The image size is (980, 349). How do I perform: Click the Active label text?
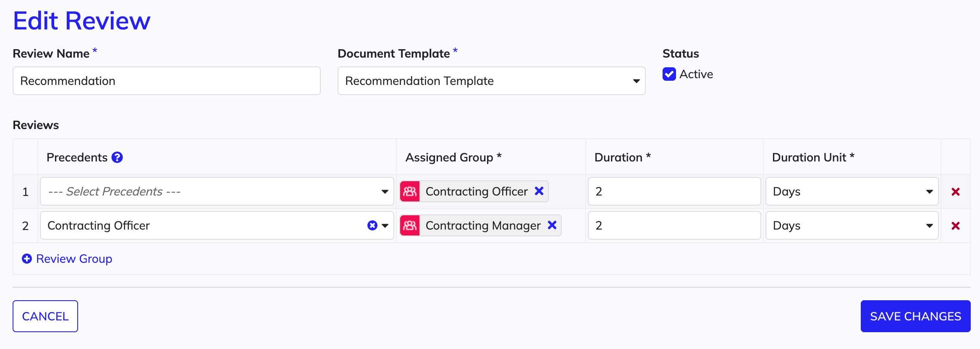(696, 74)
